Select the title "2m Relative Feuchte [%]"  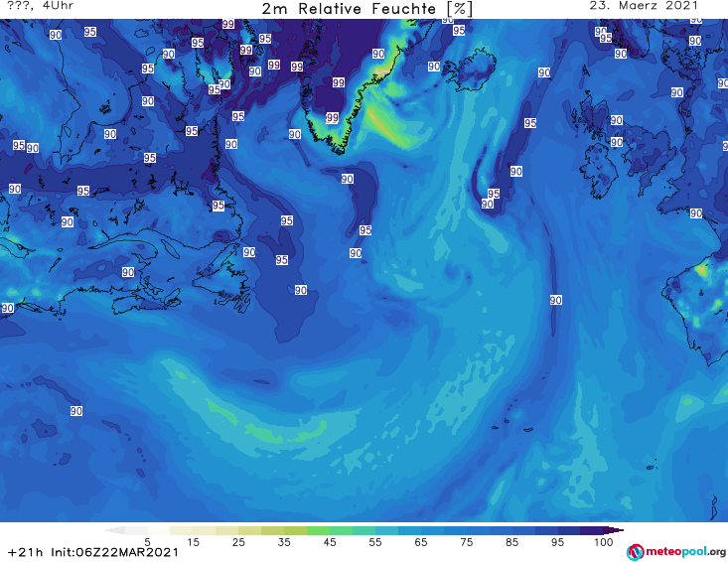[x=366, y=8]
